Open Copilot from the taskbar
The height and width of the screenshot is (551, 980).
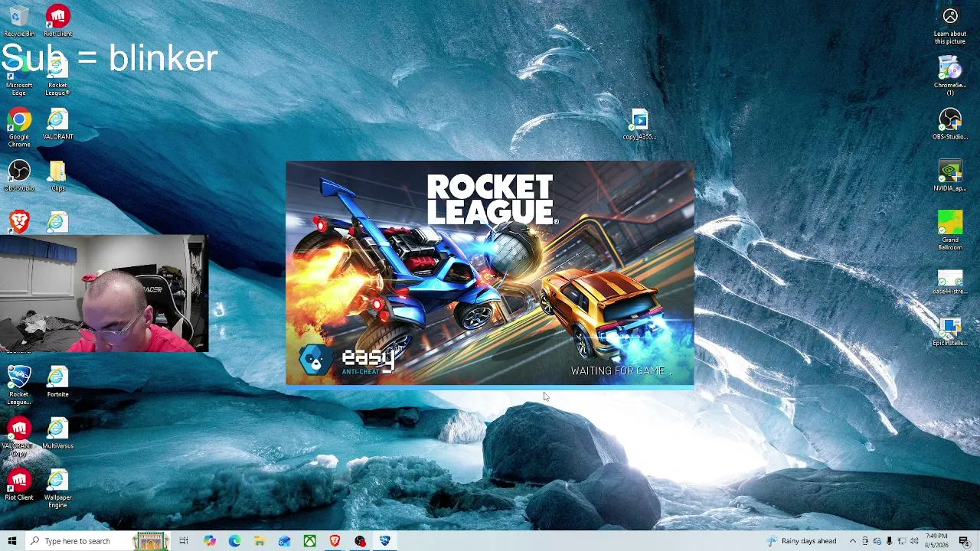tap(209, 541)
